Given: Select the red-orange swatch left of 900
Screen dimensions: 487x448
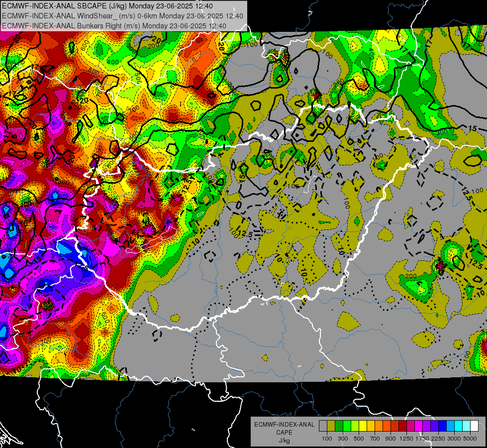Looking at the screenshot, I should pyautogui.click(x=387, y=426).
